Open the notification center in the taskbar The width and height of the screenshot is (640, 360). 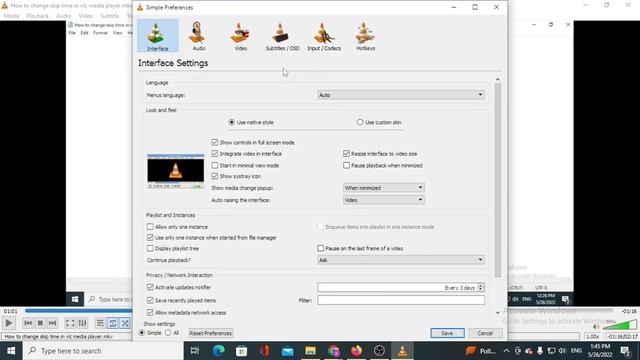625,351
